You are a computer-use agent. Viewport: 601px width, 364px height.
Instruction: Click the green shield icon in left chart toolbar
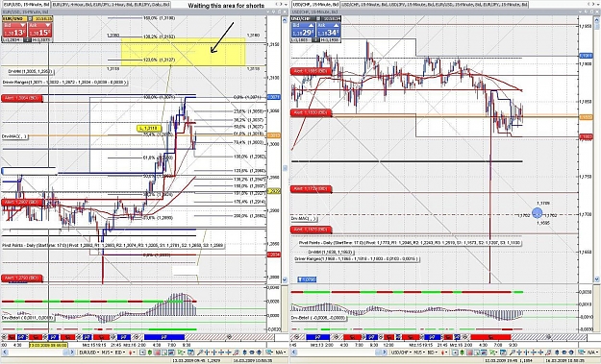(x=149, y=352)
